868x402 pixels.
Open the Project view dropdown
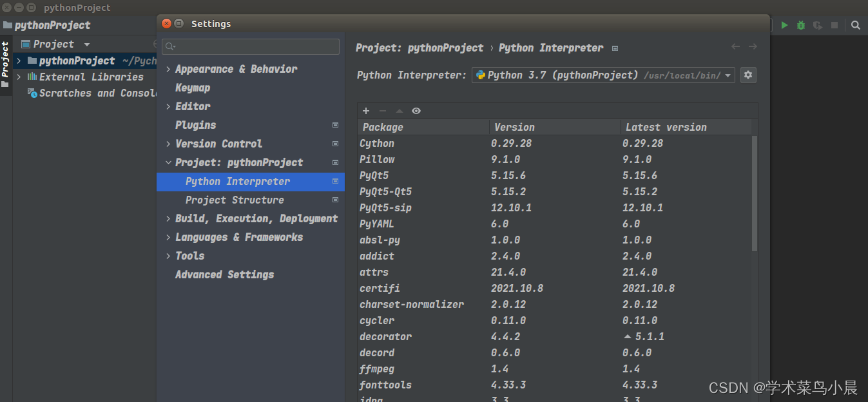(x=87, y=44)
